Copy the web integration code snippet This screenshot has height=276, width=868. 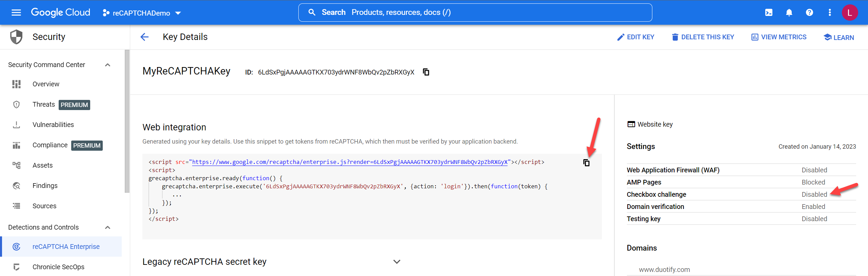(x=586, y=163)
